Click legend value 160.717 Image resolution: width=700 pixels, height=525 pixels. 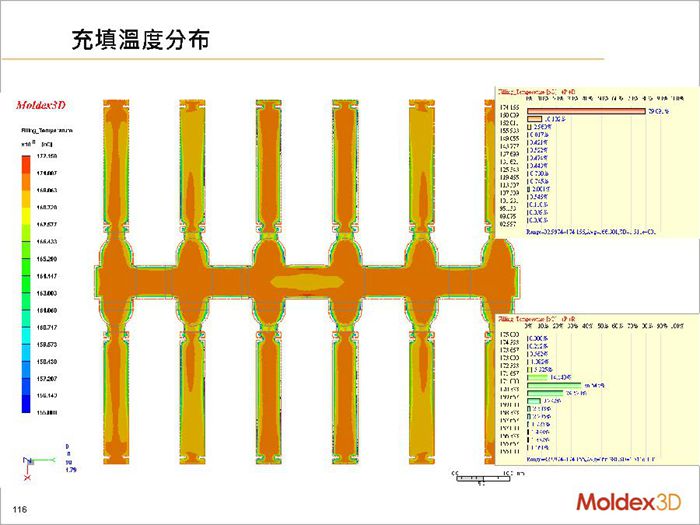coord(47,327)
